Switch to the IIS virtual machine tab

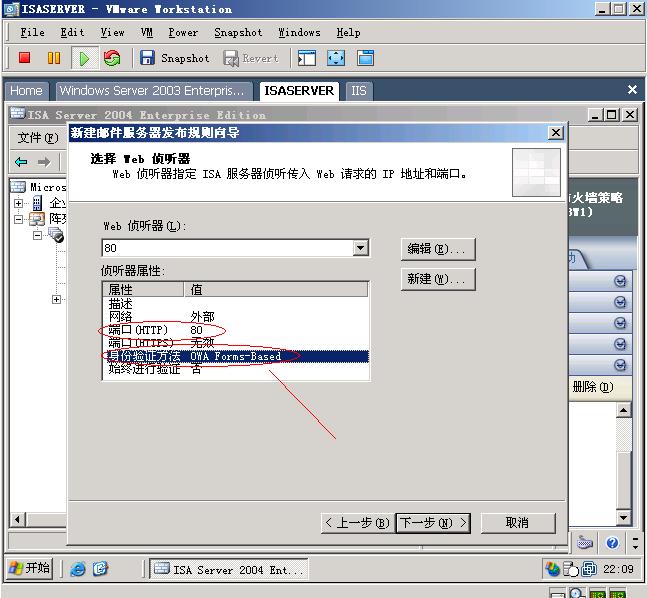point(358,91)
